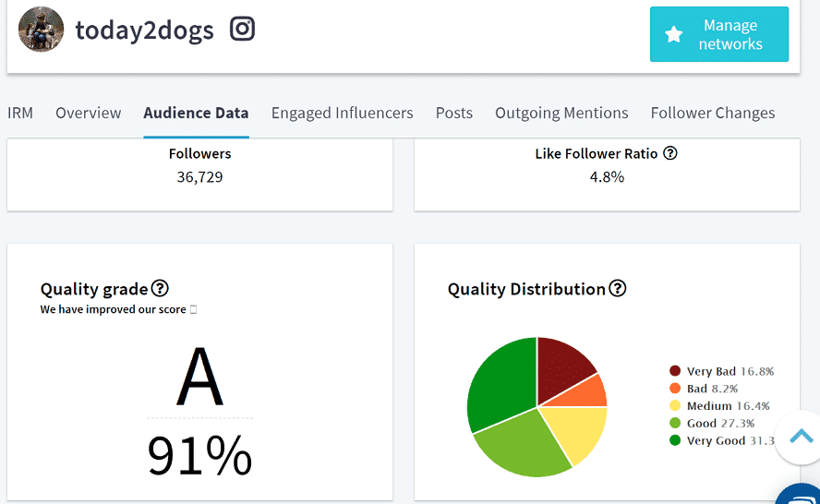The image size is (820, 504).
Task: Click the Very Bad legend color dot
Action: click(675, 371)
